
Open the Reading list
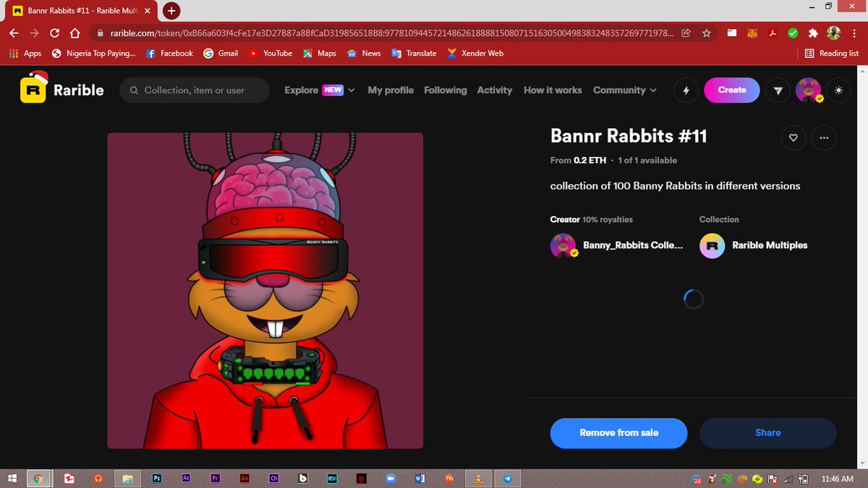832,53
